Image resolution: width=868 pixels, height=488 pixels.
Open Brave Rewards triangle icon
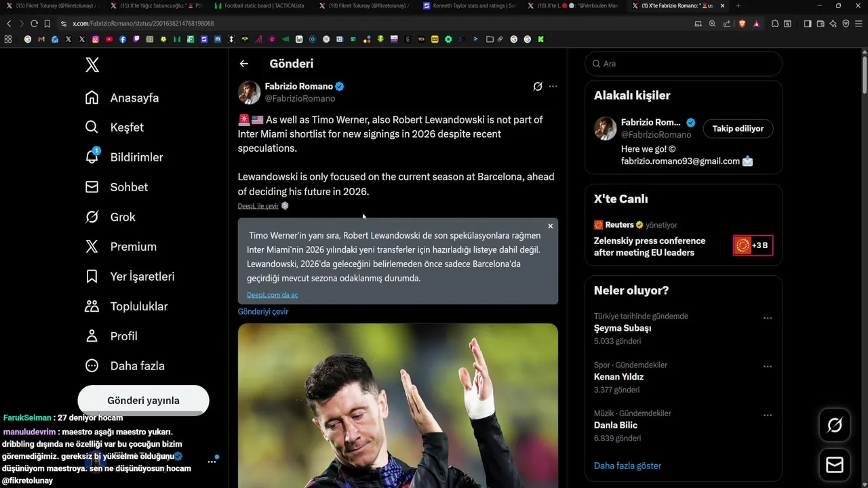756,24
